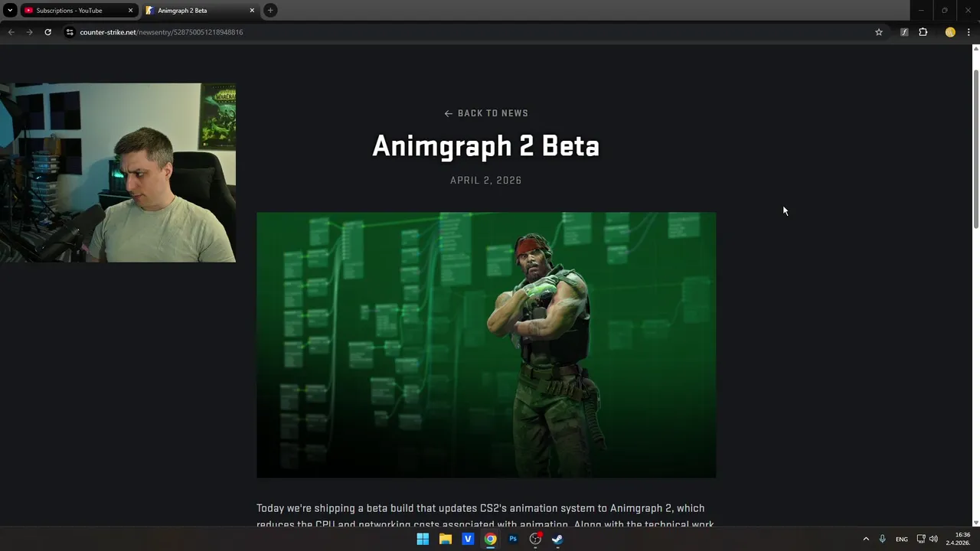Screen dimensions: 980x551
Task: Open the tab search dropdown arrow
Action: 10,10
